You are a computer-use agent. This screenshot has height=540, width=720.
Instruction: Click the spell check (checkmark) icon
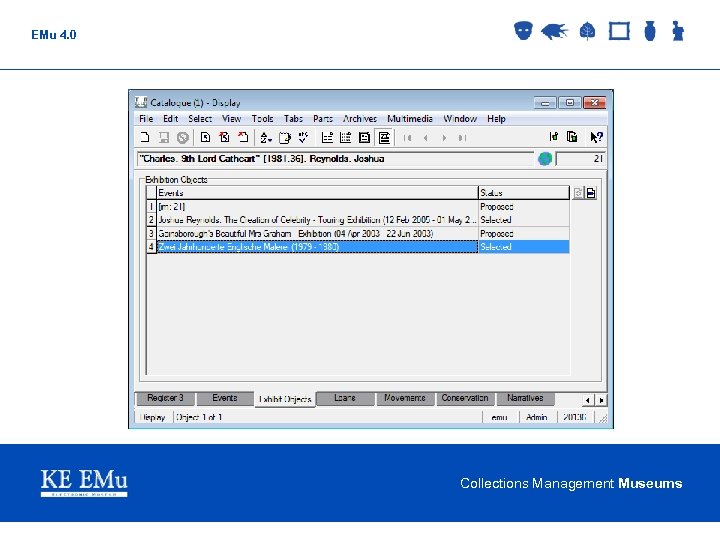(x=303, y=137)
